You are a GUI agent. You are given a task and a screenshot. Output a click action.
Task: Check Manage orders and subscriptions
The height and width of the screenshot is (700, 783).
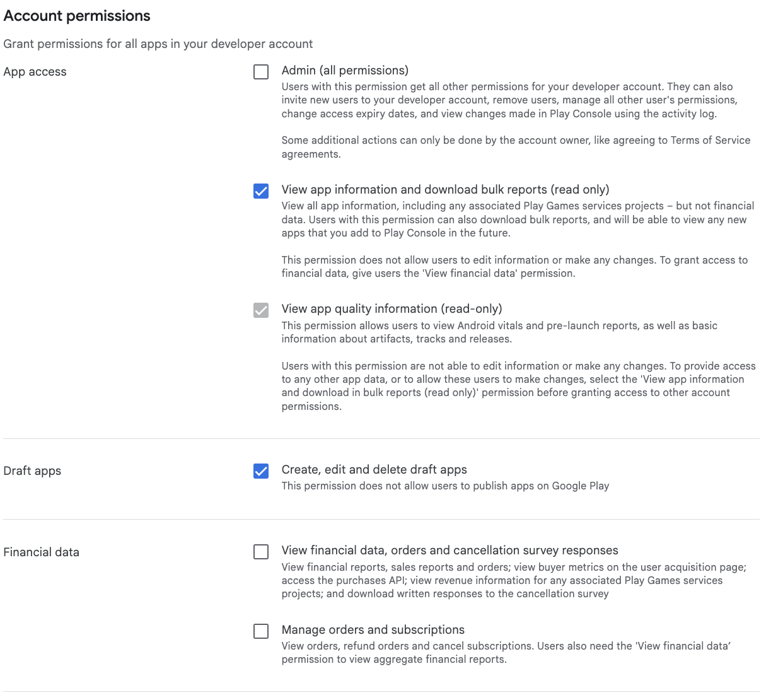260,631
